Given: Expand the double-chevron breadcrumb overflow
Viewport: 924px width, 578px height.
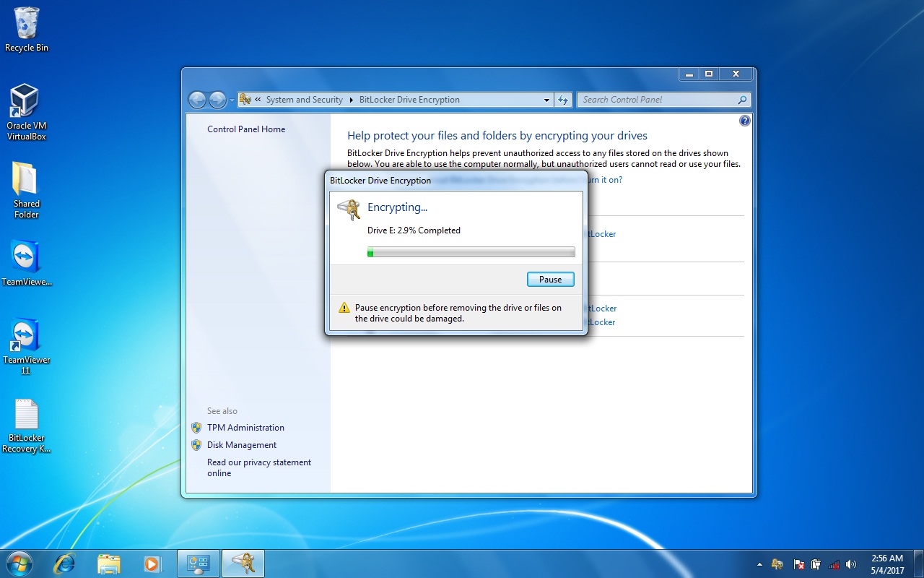Looking at the screenshot, I should tap(258, 100).
